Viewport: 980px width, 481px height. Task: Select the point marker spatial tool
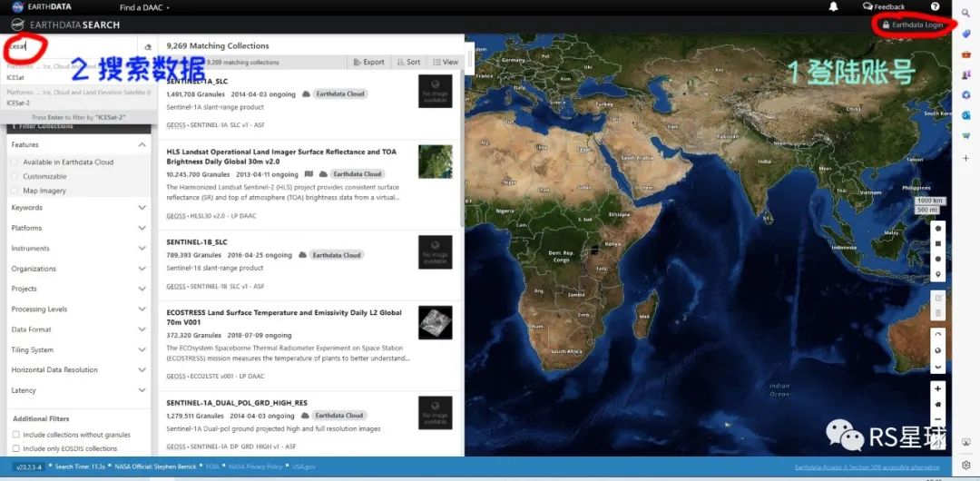(938, 275)
